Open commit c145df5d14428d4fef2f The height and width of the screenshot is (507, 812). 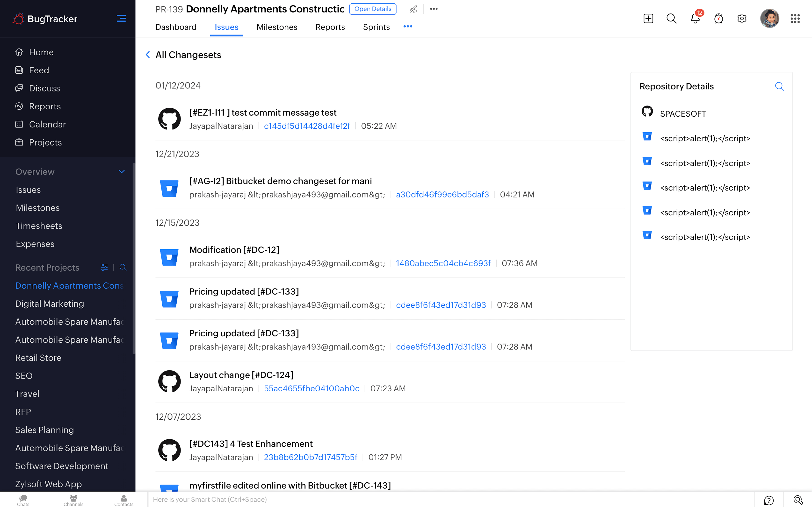pos(307,126)
